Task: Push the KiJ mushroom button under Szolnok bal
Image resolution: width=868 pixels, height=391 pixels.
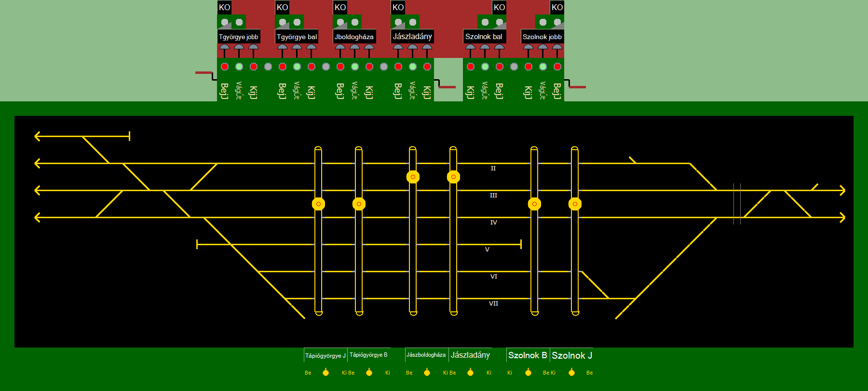Action: coord(470,48)
